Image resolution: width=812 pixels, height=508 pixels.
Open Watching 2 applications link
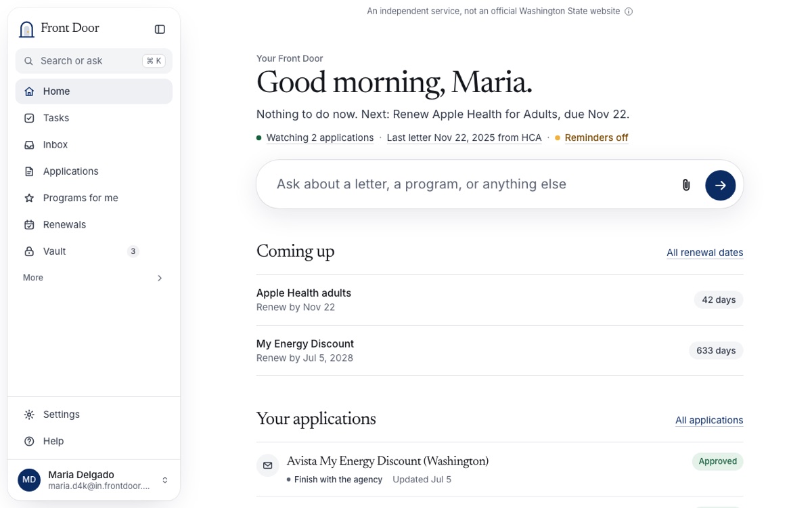coord(320,137)
